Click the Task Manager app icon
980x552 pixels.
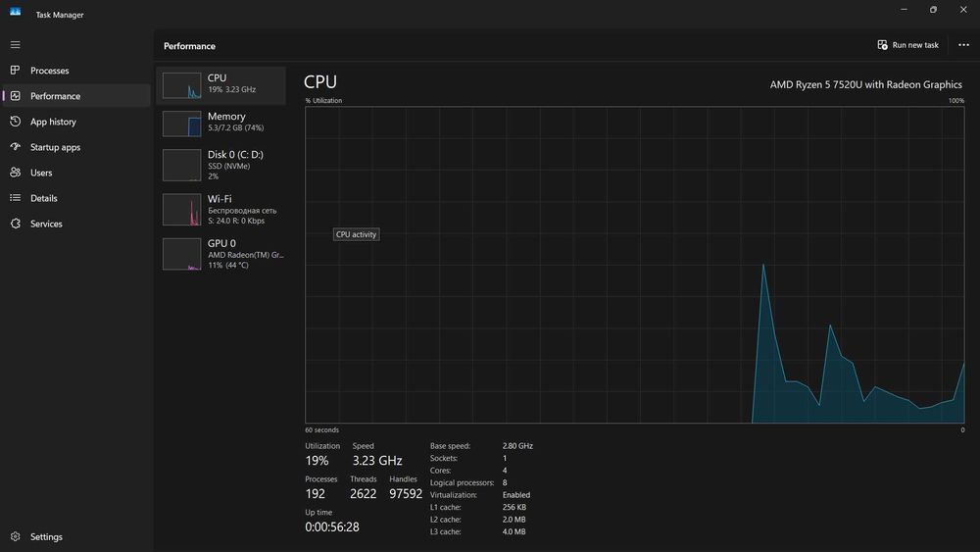click(15, 12)
